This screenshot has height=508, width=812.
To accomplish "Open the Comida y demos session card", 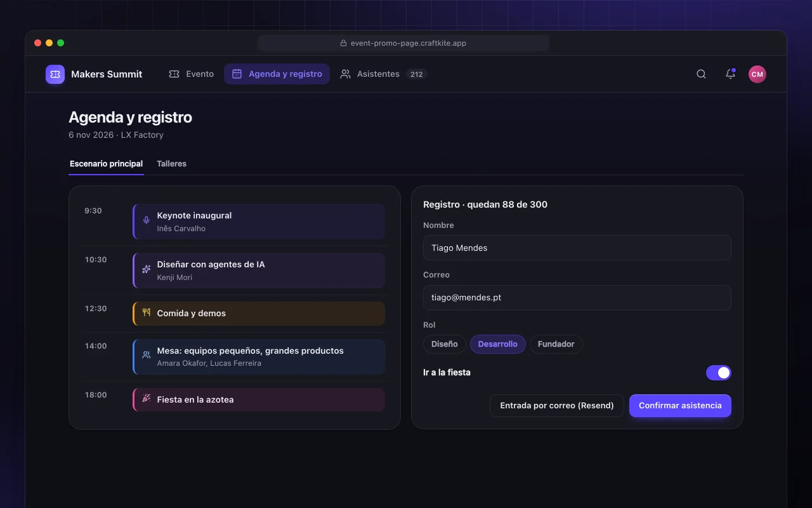I will [259, 314].
